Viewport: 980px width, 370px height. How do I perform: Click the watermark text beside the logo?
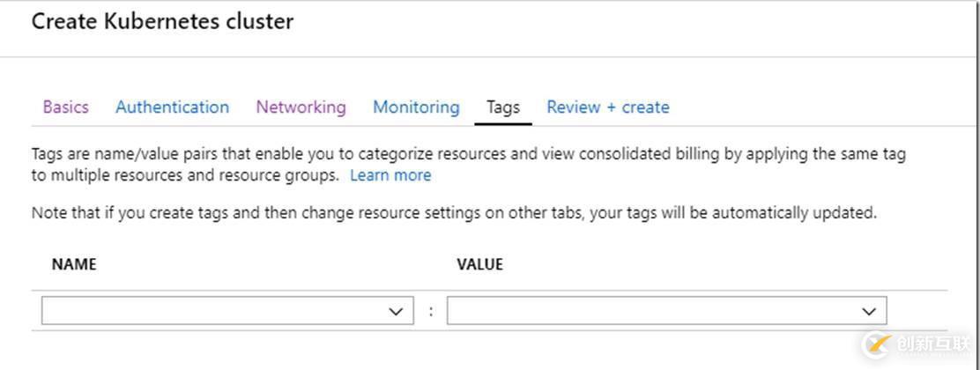pyautogui.click(x=931, y=344)
